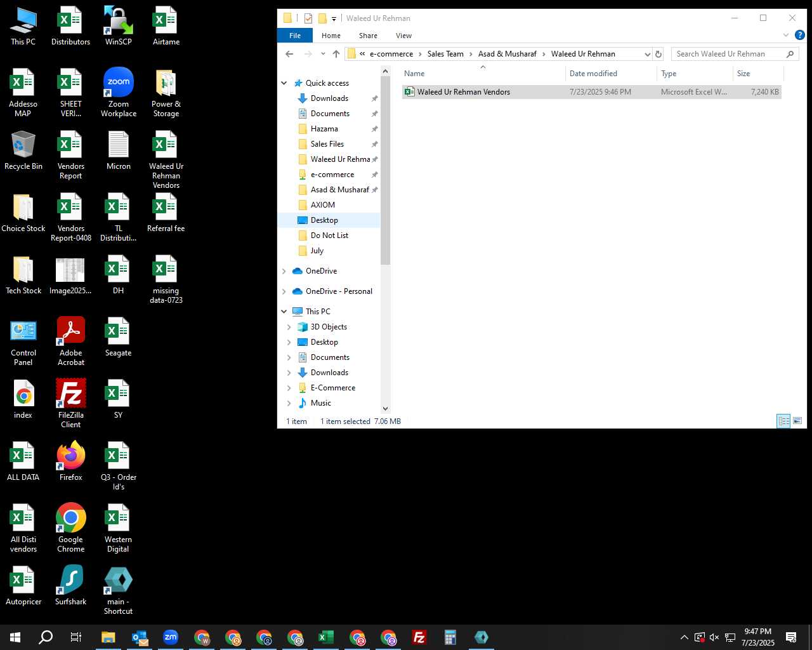The image size is (812, 650).
Task: Navigate to Sales Team in breadcrumb
Action: pos(445,54)
